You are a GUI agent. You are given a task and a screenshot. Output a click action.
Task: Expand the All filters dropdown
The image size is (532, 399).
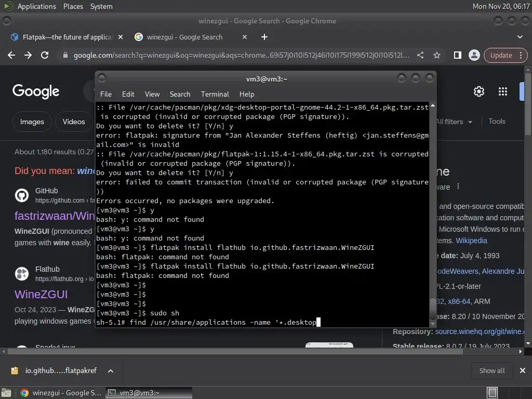pyautogui.click(x=454, y=122)
